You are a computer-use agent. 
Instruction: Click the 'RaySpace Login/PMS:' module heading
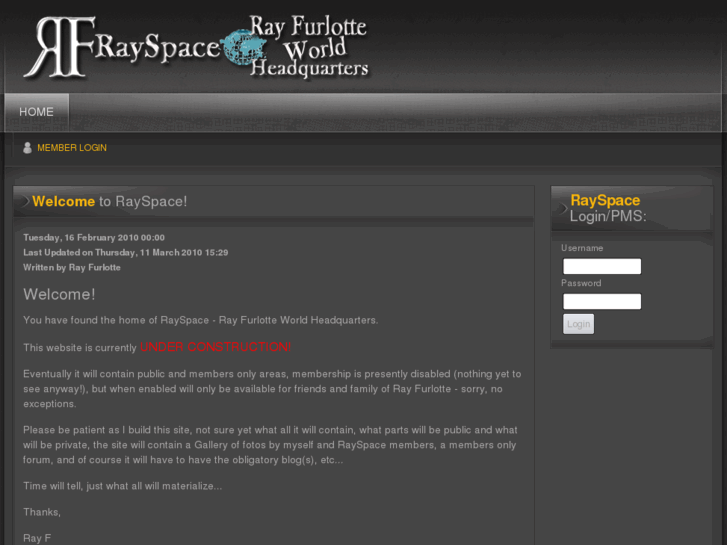(x=608, y=208)
